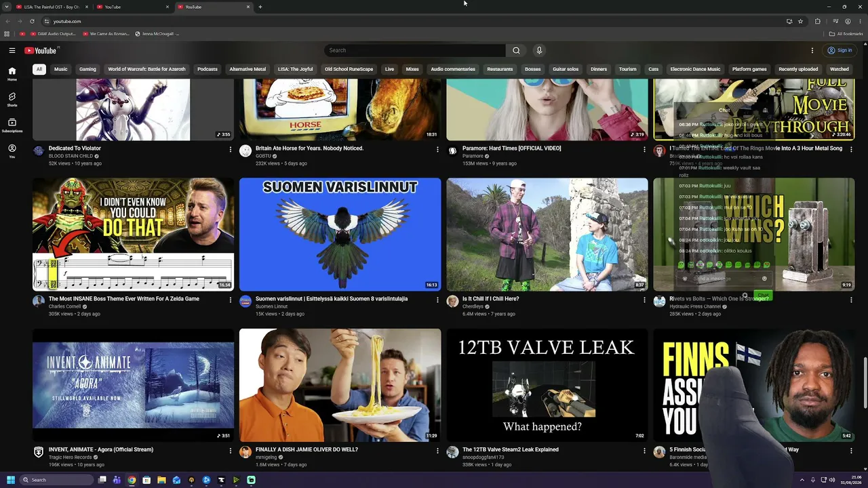Image resolution: width=868 pixels, height=488 pixels.
Task: Open the spaghetti Jamie Oliver thumbnail
Action: 340,385
